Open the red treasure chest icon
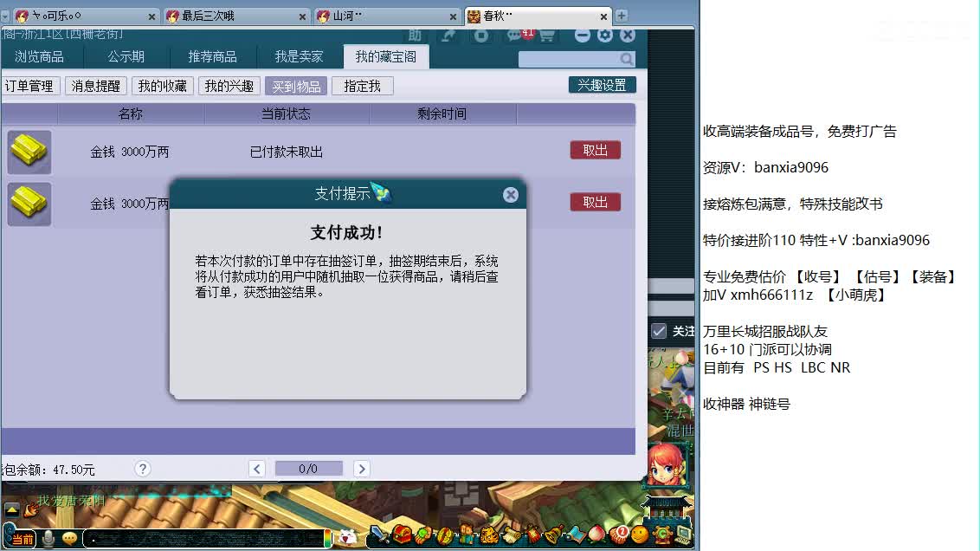The width and height of the screenshot is (980, 551). pos(402,535)
